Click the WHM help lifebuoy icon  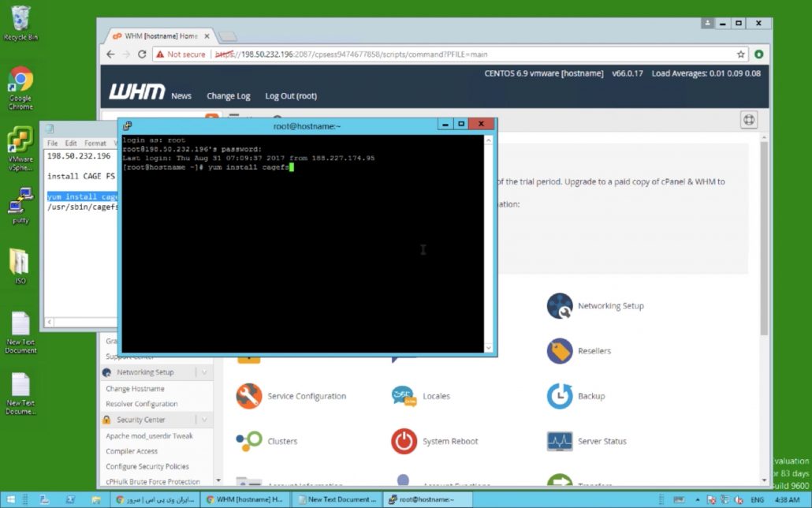point(749,120)
